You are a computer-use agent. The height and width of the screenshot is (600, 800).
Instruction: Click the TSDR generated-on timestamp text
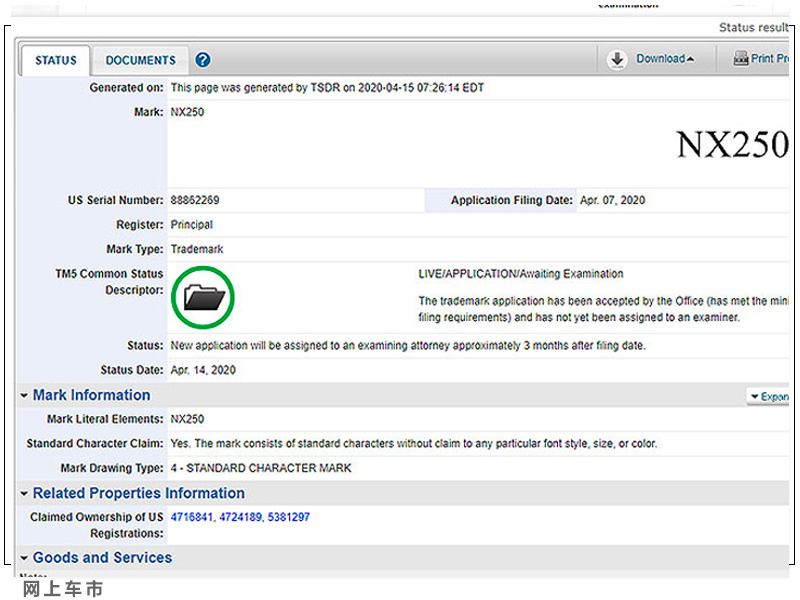[x=327, y=88]
